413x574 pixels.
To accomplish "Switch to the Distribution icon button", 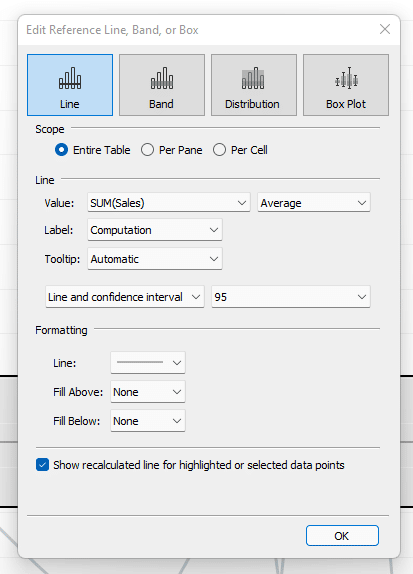I will (254, 85).
